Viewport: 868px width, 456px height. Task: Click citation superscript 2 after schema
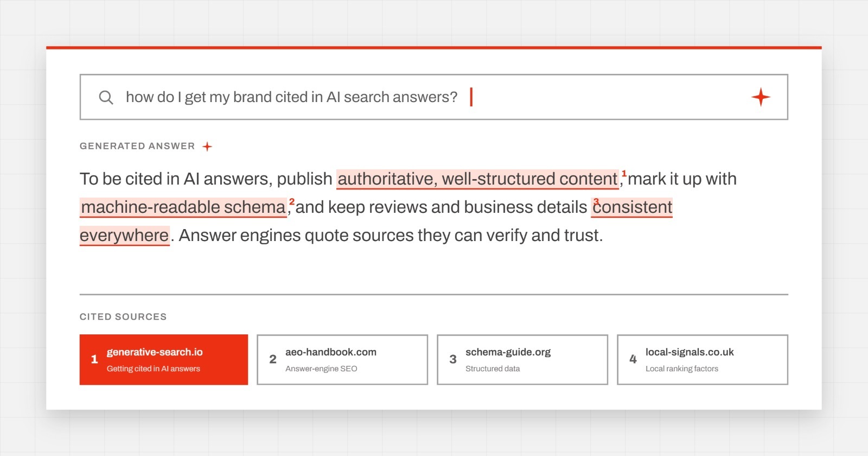[x=292, y=202]
